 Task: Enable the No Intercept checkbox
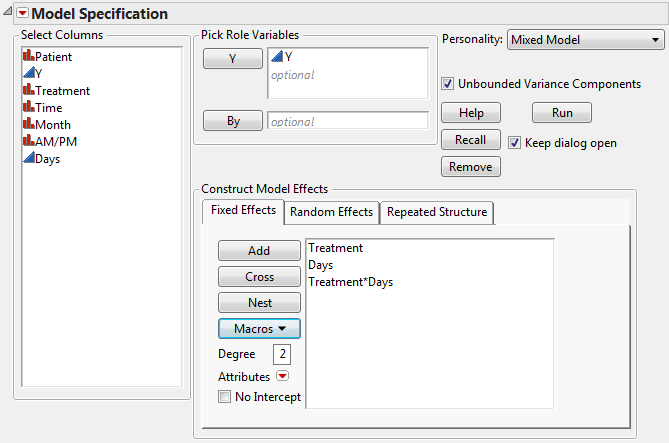coord(225,397)
